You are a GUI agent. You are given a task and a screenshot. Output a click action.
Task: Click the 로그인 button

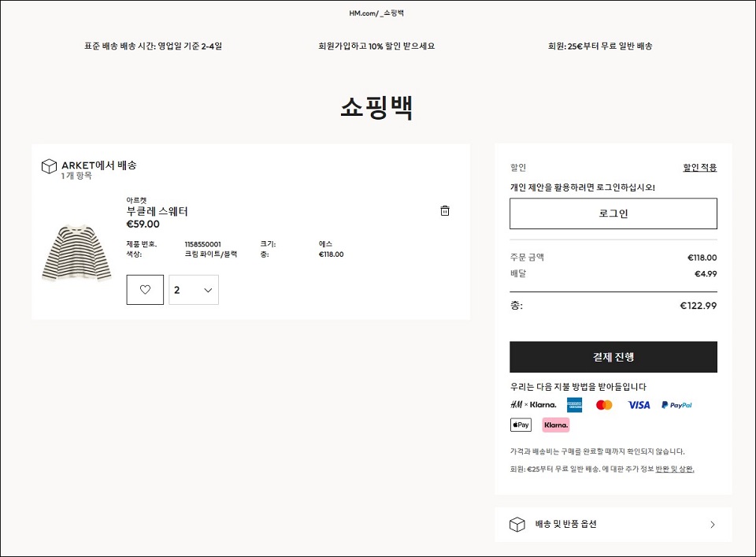tap(613, 214)
